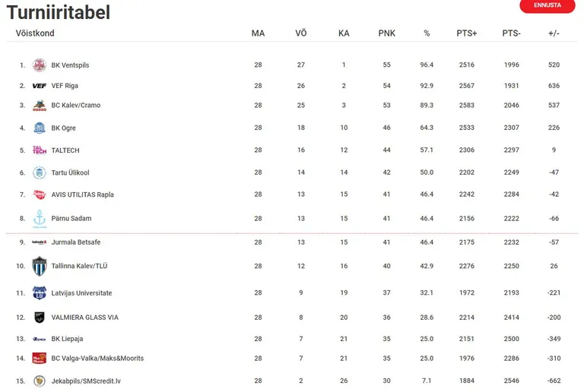Click the VEF Riga logo icon
Screen dimensions: 584x392
click(x=39, y=86)
